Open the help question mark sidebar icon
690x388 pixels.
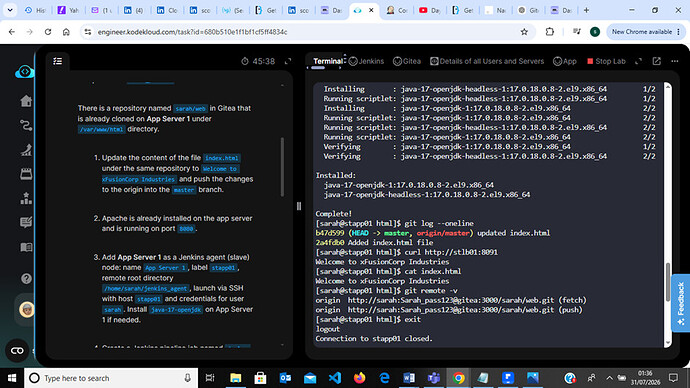(26, 278)
